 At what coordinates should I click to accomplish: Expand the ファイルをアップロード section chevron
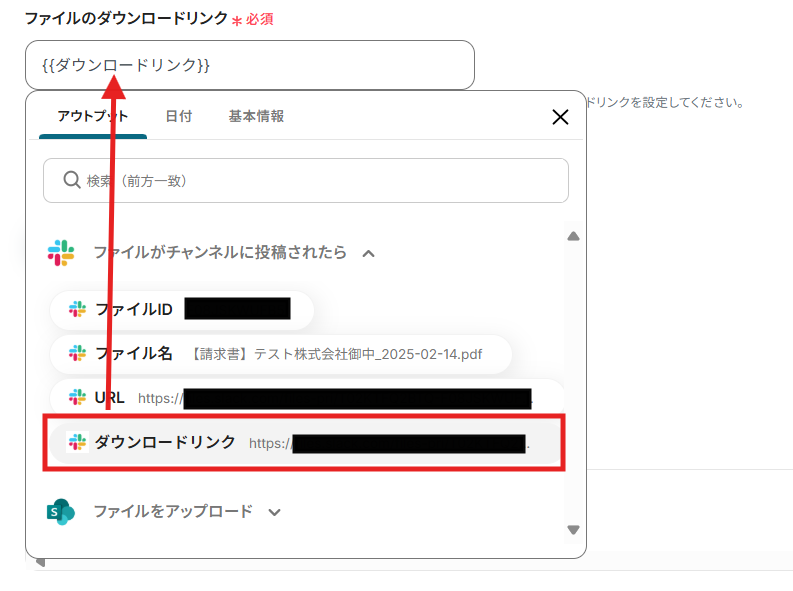click(x=275, y=512)
